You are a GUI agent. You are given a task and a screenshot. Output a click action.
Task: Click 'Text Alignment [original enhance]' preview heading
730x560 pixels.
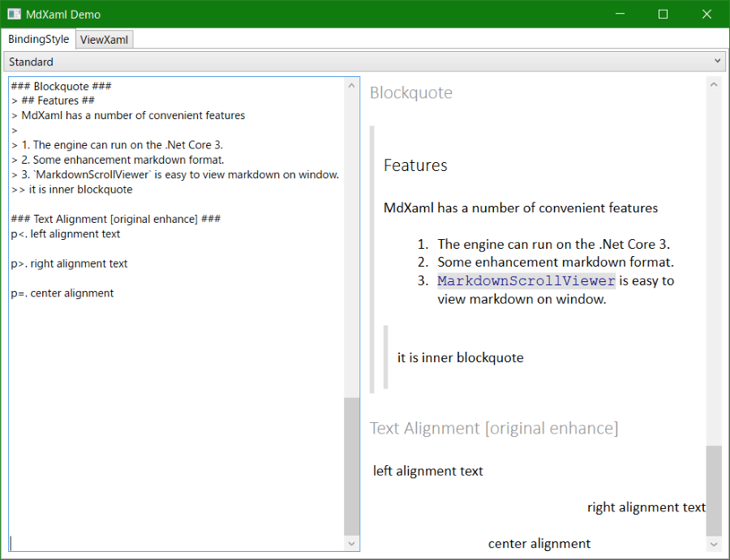494,429
